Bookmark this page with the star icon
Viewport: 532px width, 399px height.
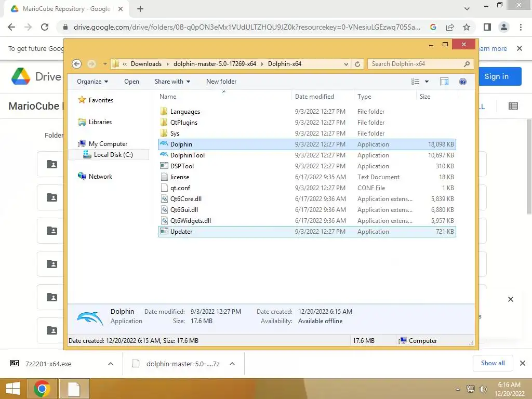[467, 27]
